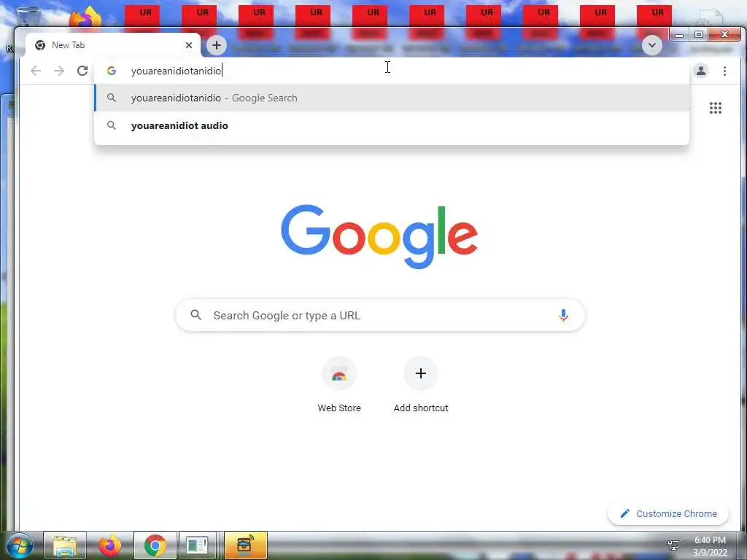Launch Firefox from the taskbar

tap(110, 545)
